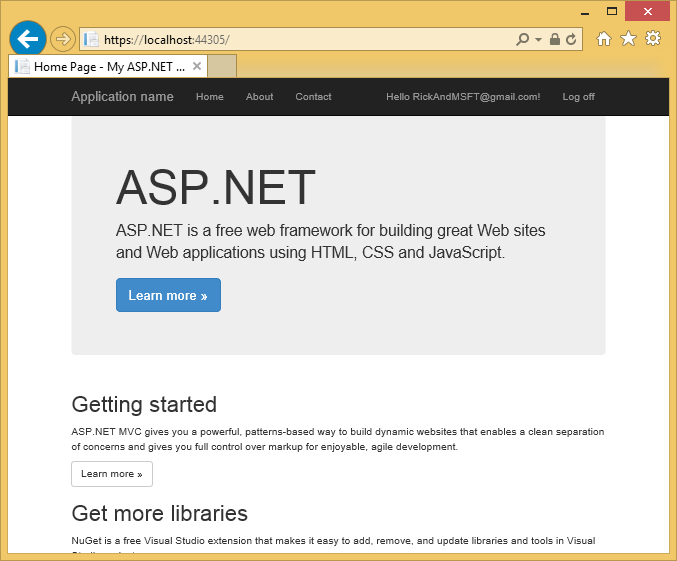Click Log off
Viewport: 677px width, 561px height.
tap(579, 97)
